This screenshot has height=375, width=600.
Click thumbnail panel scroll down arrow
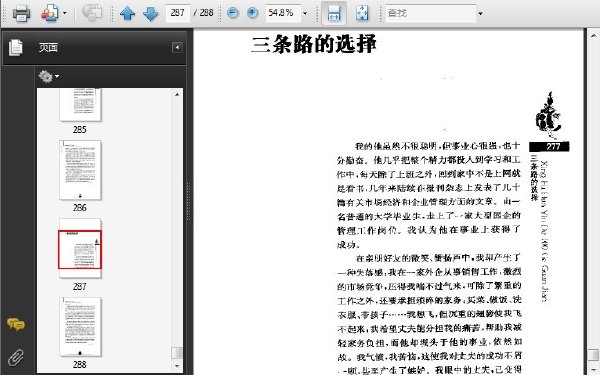click(177, 366)
